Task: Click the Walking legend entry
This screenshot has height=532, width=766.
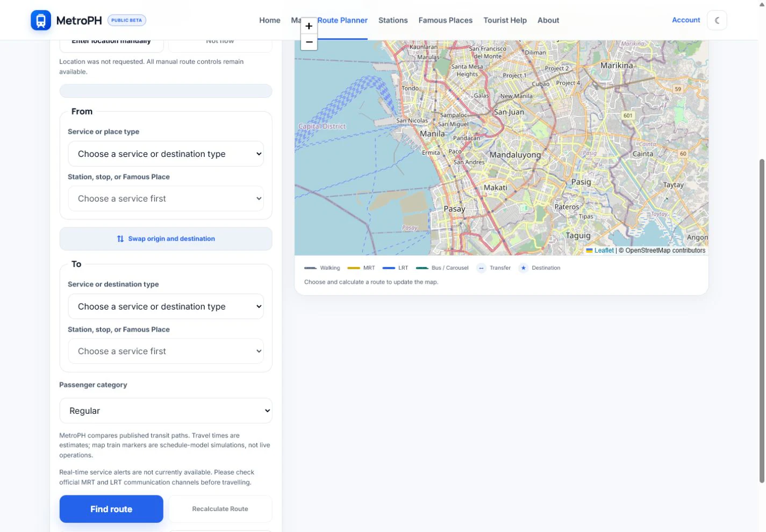Action: [322, 268]
